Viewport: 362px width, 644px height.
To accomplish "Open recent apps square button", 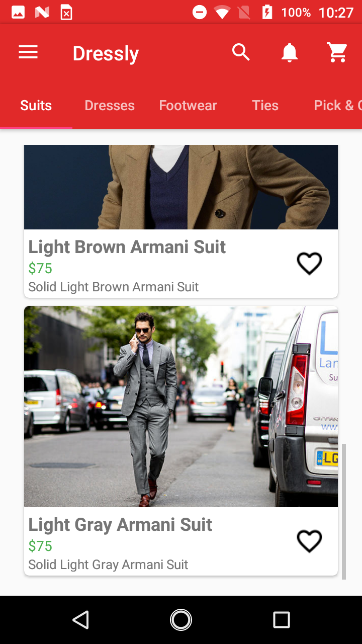I will [x=282, y=620].
